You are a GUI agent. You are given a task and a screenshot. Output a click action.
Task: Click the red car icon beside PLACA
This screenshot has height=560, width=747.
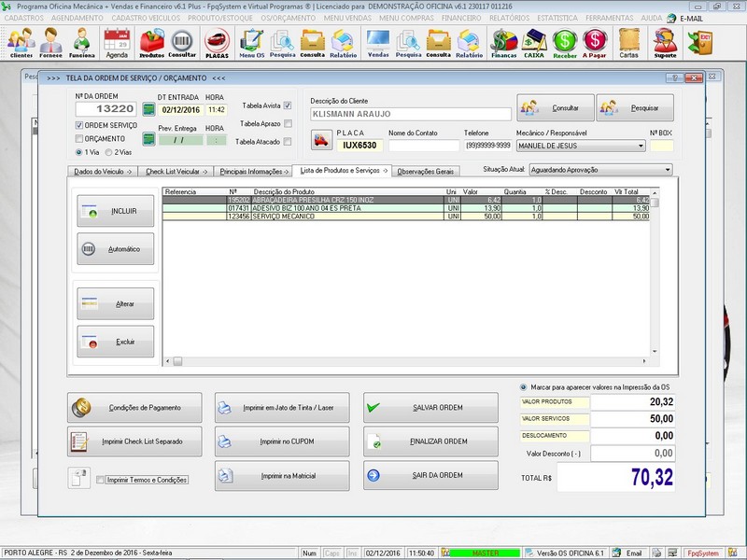click(x=321, y=140)
